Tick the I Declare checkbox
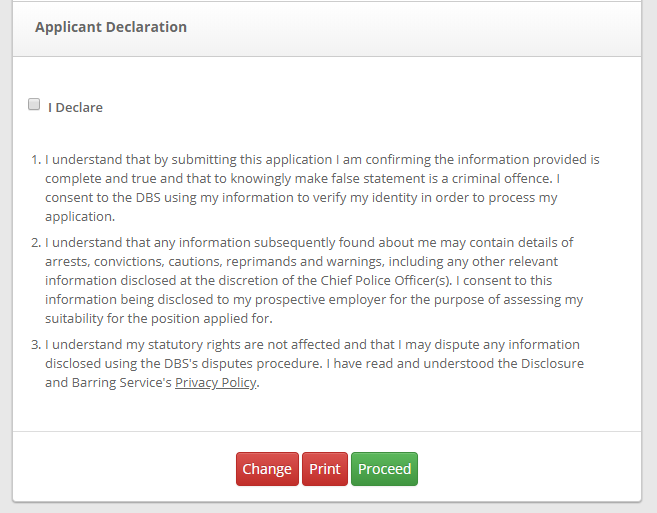Viewport: 657px width, 513px height. [34, 105]
